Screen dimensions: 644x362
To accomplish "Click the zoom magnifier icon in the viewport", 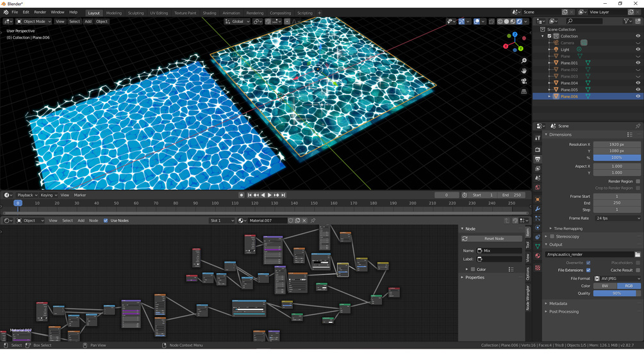I will coord(524,61).
